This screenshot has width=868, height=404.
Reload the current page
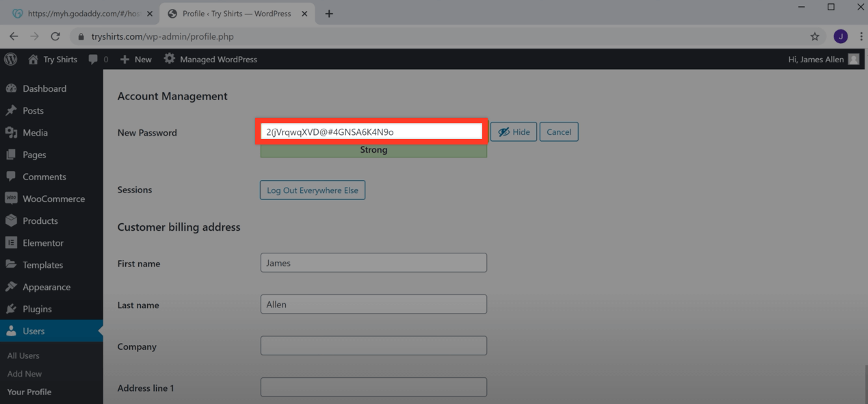(55, 36)
